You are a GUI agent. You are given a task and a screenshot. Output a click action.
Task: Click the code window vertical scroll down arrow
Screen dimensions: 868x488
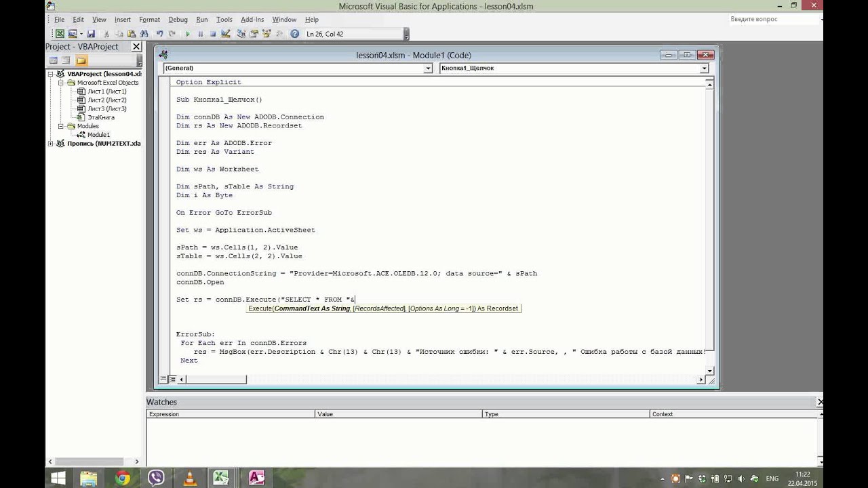(709, 371)
